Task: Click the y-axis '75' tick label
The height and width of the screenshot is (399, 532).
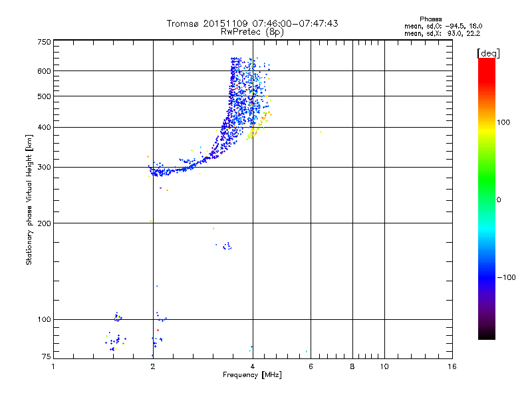Action: [x=47, y=356]
